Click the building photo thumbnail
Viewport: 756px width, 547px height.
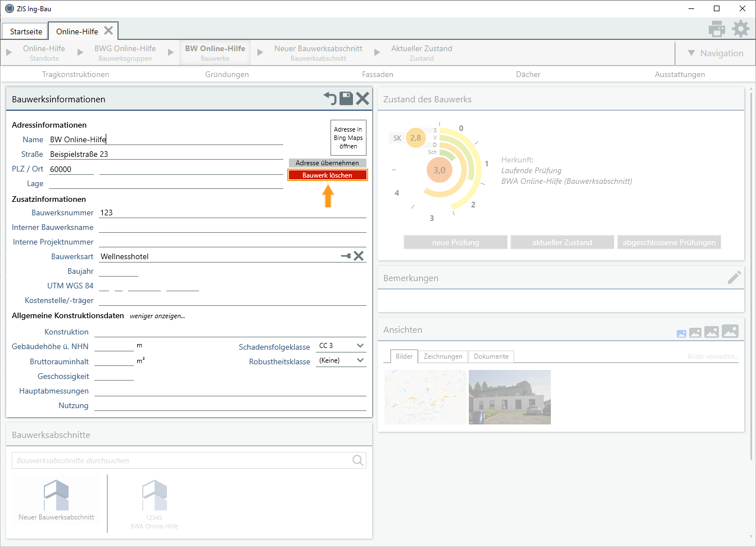click(509, 397)
